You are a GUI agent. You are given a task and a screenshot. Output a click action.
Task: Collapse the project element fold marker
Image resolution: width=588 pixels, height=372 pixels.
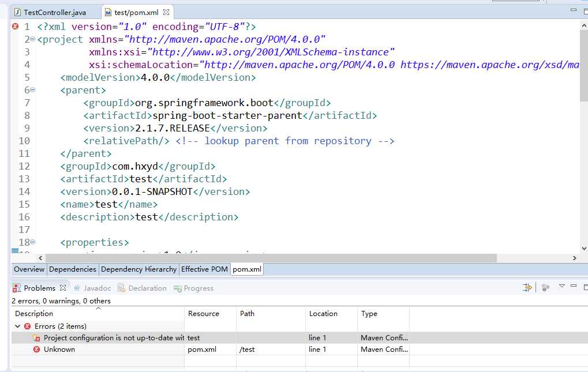(33, 39)
